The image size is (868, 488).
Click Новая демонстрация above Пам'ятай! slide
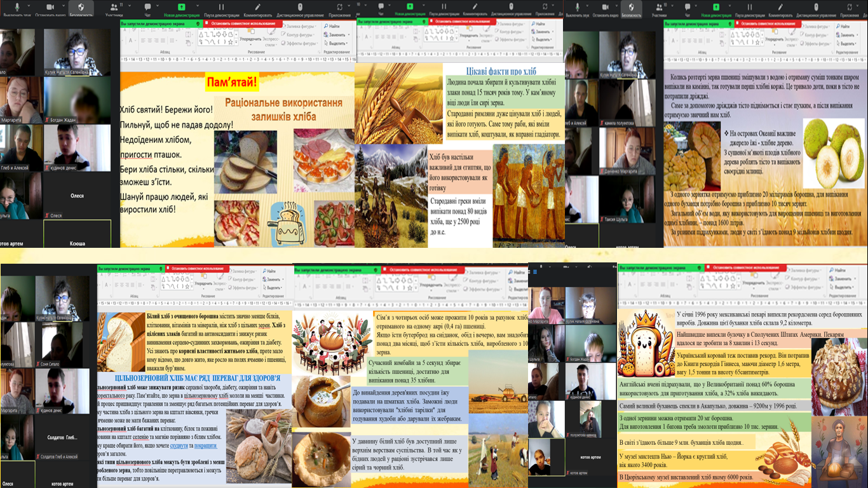point(182,9)
